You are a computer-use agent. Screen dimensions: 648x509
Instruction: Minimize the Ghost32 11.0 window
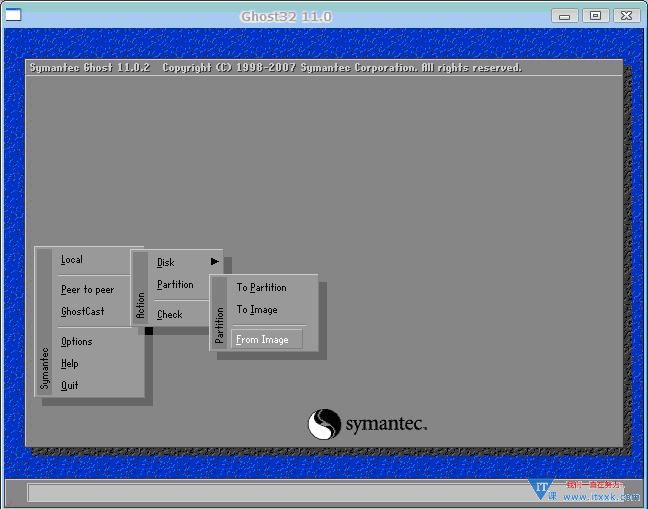(565, 16)
